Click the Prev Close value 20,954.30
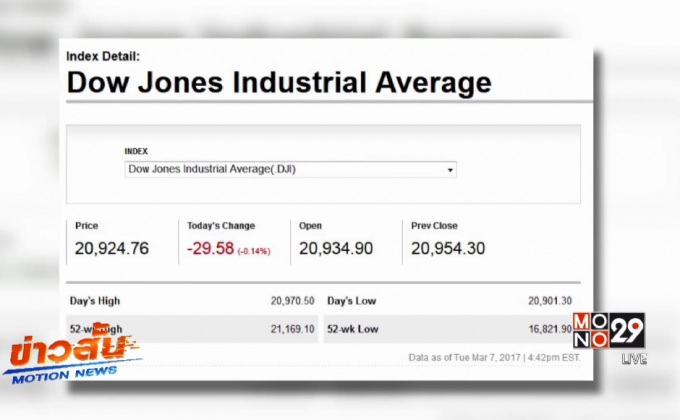The height and width of the screenshot is (420, 680). (448, 248)
